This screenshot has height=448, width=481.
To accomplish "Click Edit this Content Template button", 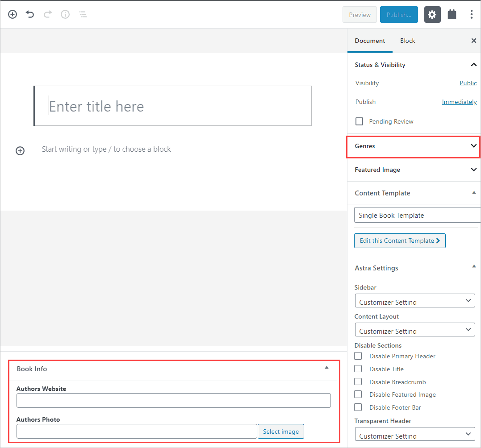I will (x=400, y=241).
